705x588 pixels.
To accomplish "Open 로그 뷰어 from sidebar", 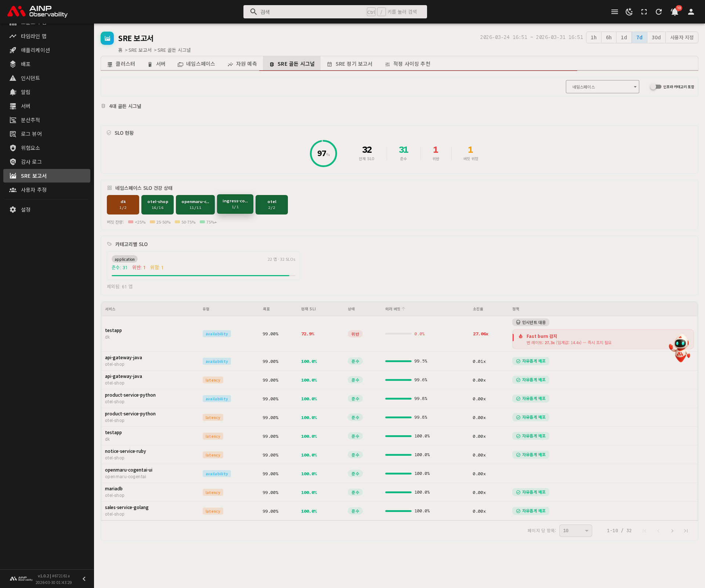I will click(x=31, y=134).
